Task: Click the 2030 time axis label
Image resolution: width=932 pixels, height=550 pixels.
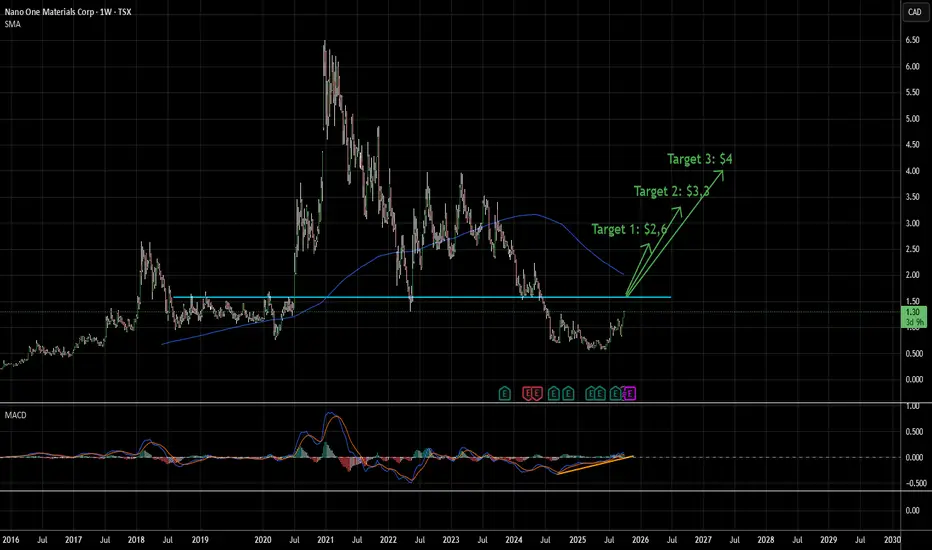Action: pyautogui.click(x=892, y=540)
